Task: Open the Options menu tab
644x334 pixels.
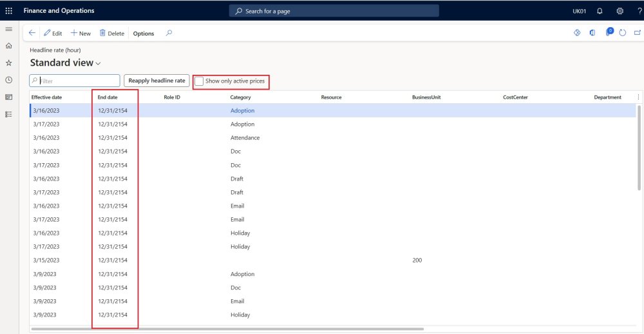Action: pyautogui.click(x=144, y=34)
